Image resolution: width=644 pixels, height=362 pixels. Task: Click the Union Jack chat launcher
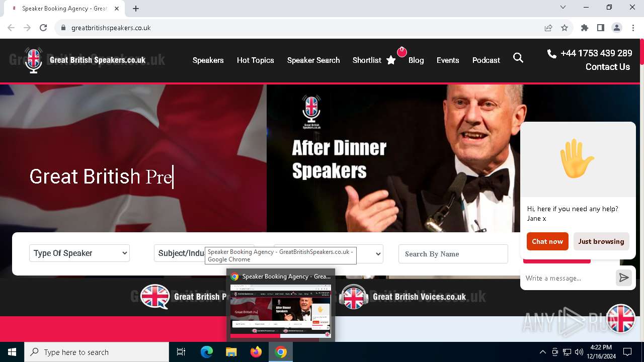pos(621,318)
